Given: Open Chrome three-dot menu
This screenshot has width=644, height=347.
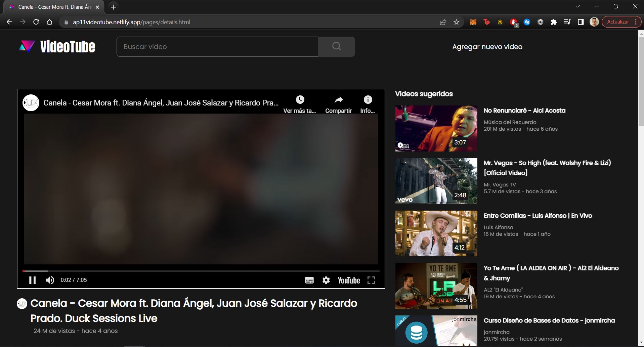Looking at the screenshot, I should pos(636,22).
